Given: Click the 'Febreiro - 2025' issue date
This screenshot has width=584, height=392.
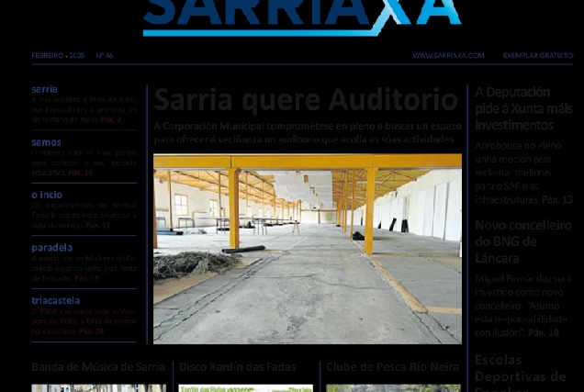Looking at the screenshot, I should coord(58,56).
